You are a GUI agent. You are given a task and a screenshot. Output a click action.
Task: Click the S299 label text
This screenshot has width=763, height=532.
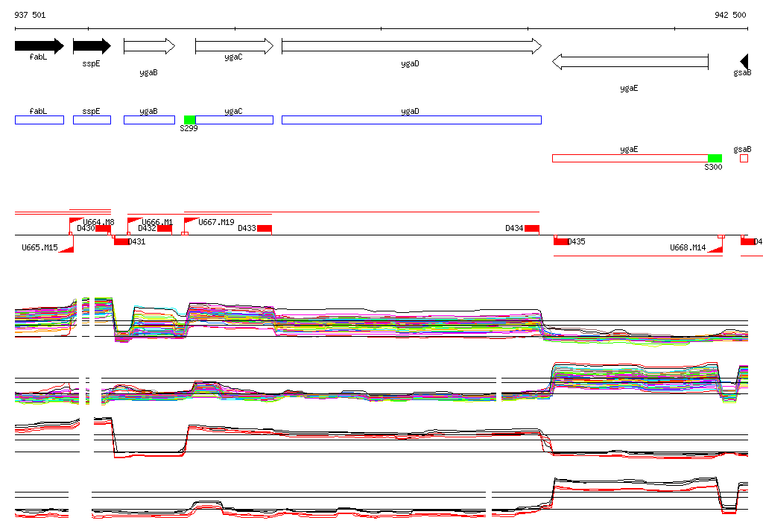(189, 128)
